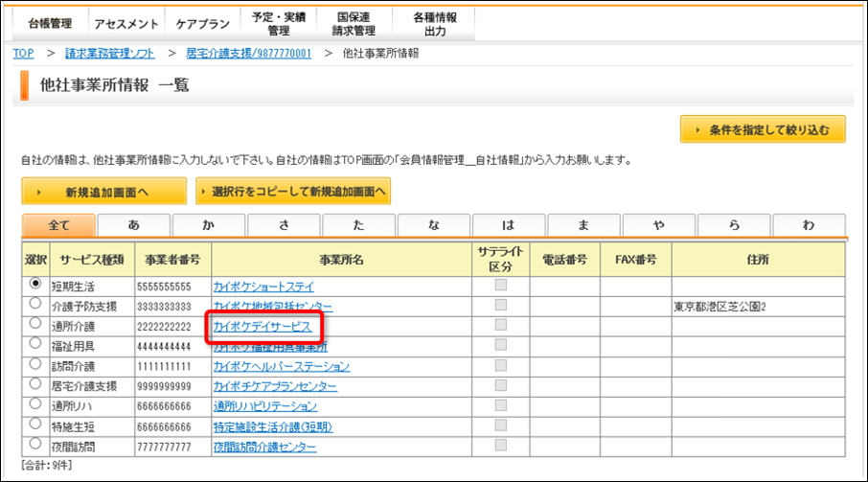Select the や tab

click(x=659, y=225)
